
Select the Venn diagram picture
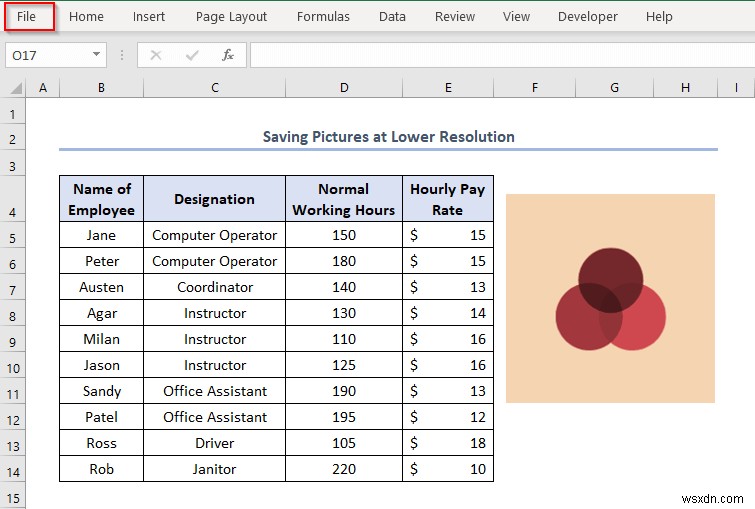point(610,298)
